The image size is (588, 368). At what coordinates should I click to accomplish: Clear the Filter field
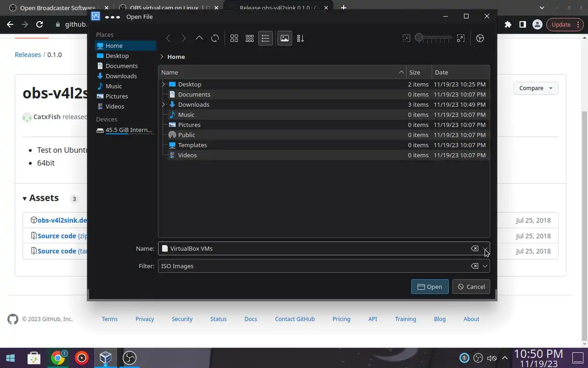tap(475, 266)
